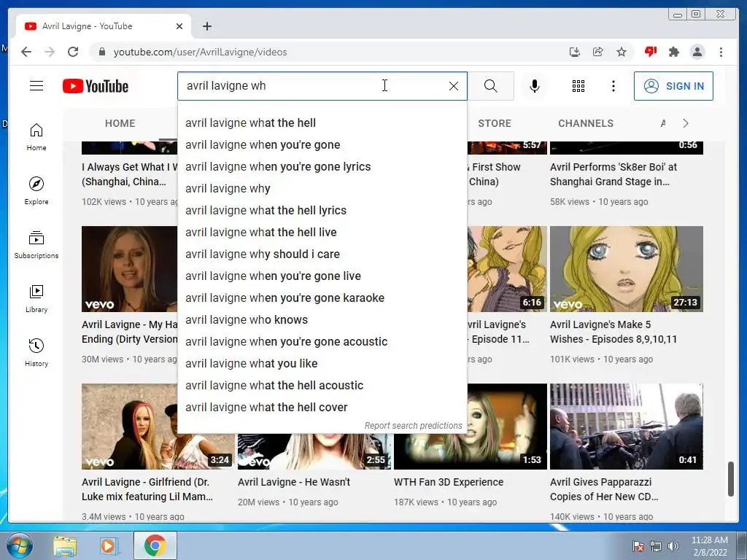Click the share page icon in the address bar
The width and height of the screenshot is (747, 560).
[598, 52]
